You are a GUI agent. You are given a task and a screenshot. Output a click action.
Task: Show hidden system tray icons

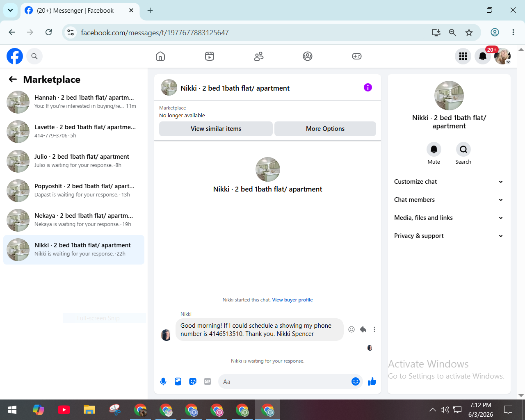click(x=433, y=410)
